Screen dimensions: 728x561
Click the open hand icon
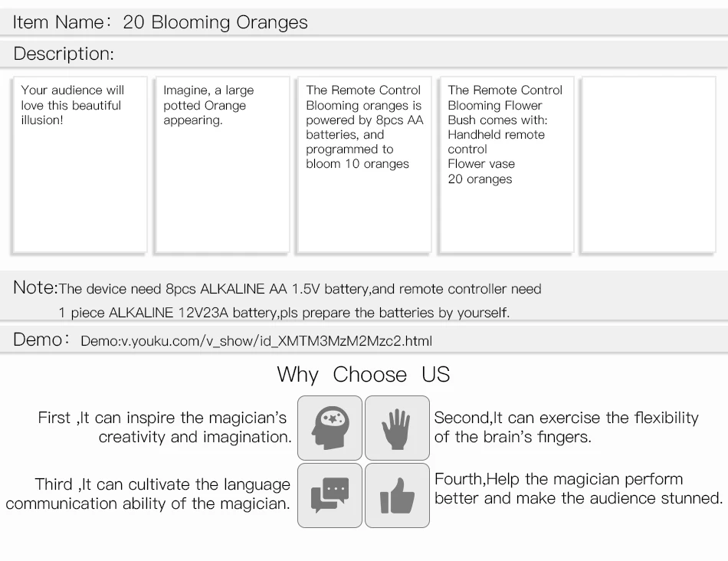coord(397,428)
